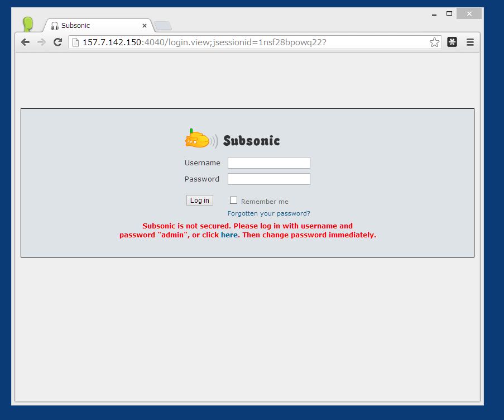Focus the Password input field

(268, 179)
